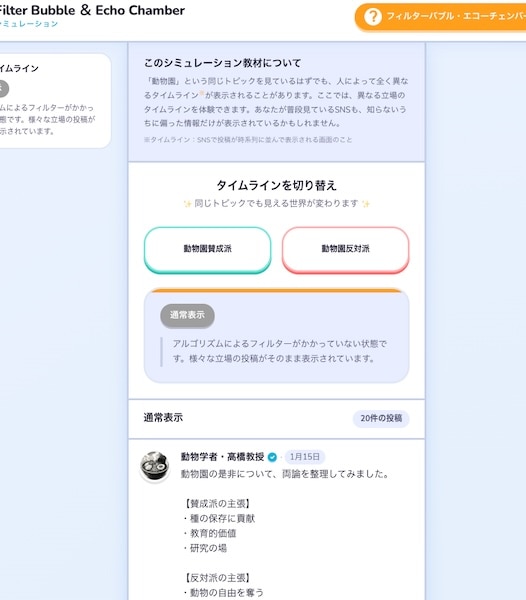Viewport: 526px width, 600px height.
Task: Click the ・動物の自由を奪う line
Action: point(223,593)
